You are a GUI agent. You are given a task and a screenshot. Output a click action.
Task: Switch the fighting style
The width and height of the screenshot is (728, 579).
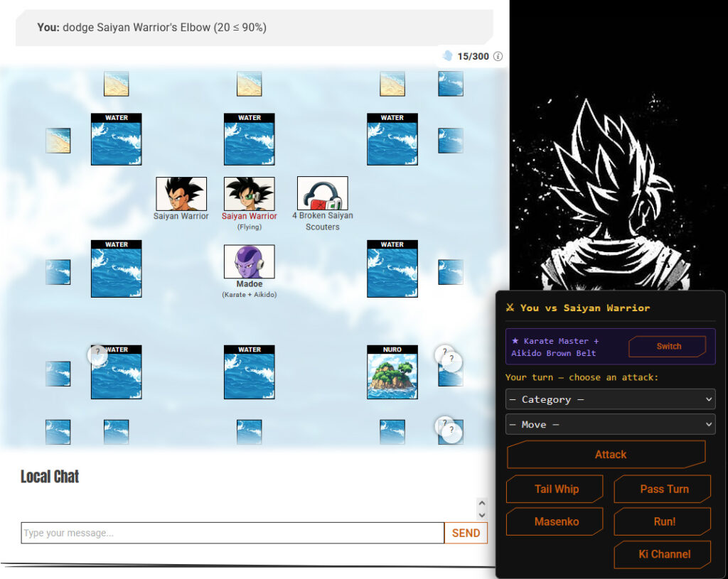point(668,347)
